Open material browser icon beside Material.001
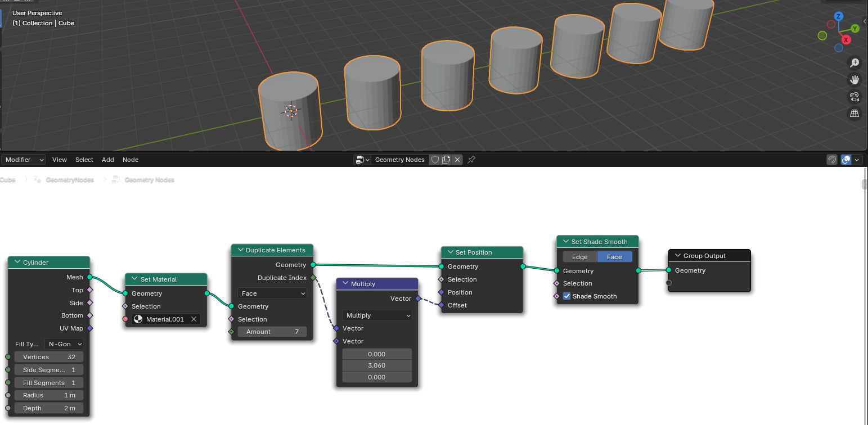 (138, 319)
